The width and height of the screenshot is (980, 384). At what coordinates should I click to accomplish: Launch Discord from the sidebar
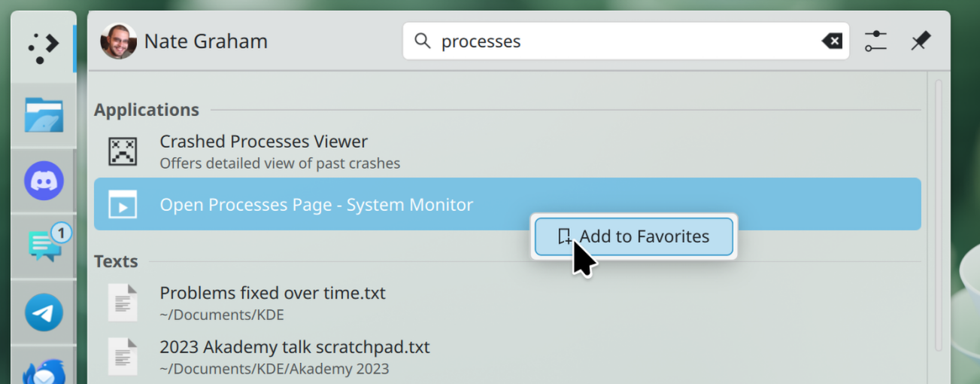click(x=44, y=181)
